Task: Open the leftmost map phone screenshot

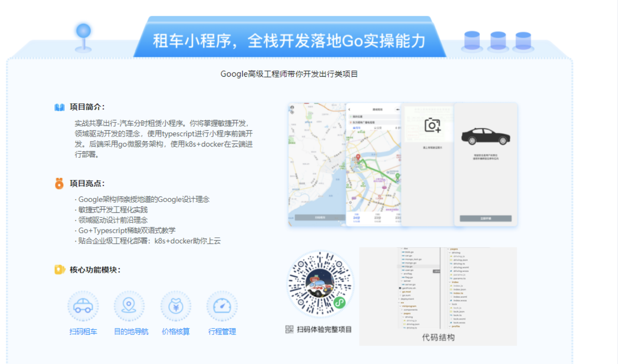Action: [317, 164]
